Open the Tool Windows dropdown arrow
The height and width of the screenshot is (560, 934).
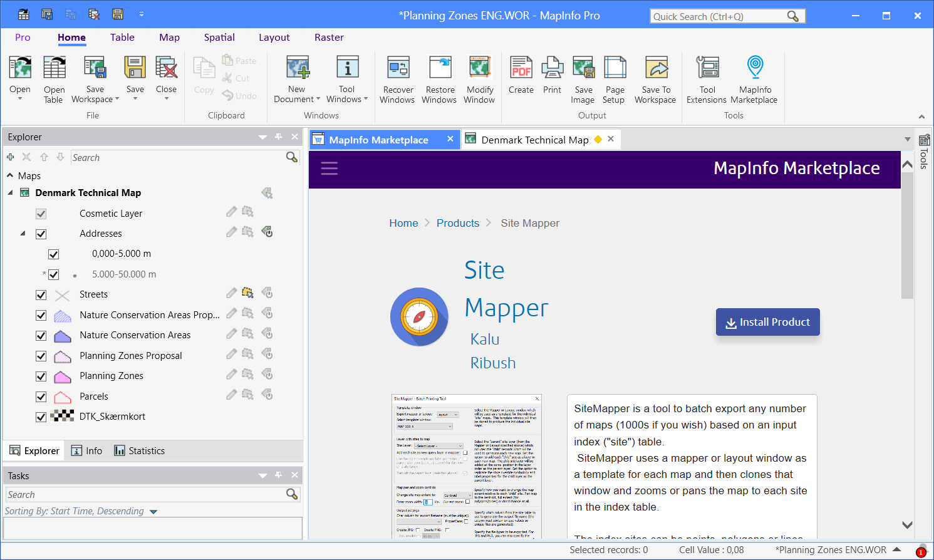366,99
